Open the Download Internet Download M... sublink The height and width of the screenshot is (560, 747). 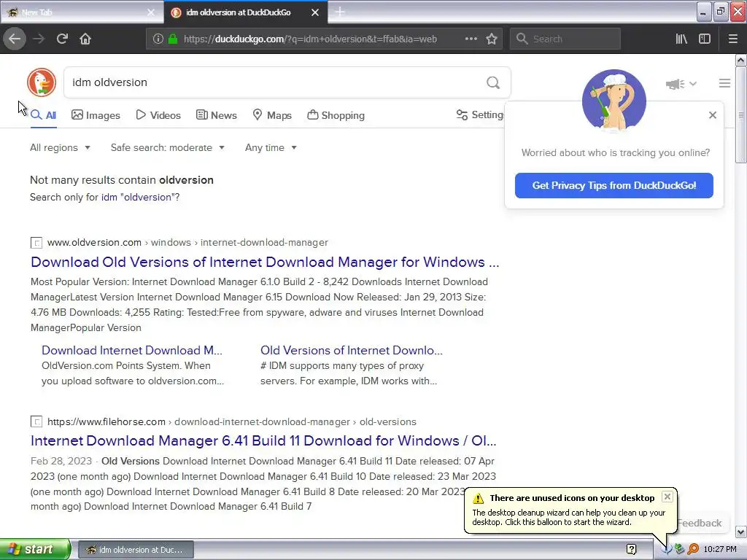132,351
